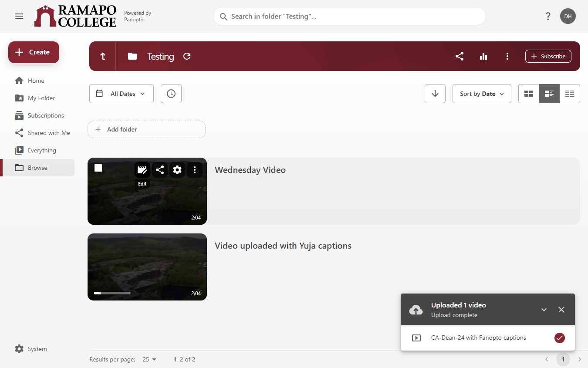This screenshot has height=368, width=588.
Task: Go to Home in sidebar
Action: pyautogui.click(x=37, y=81)
